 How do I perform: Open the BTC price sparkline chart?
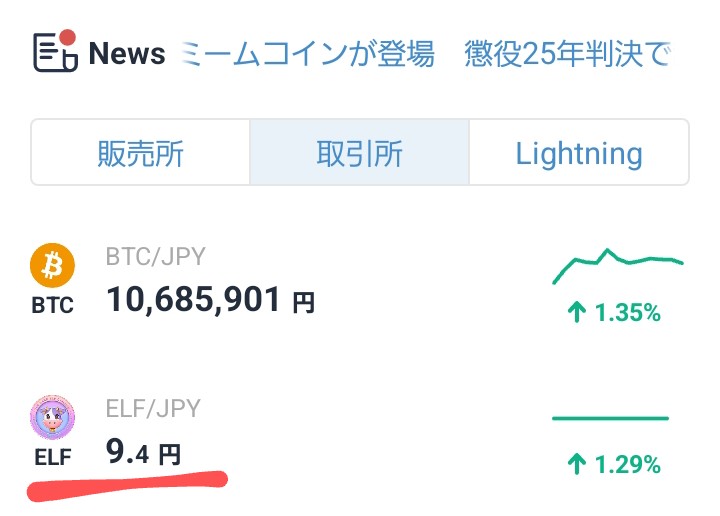[x=618, y=265]
